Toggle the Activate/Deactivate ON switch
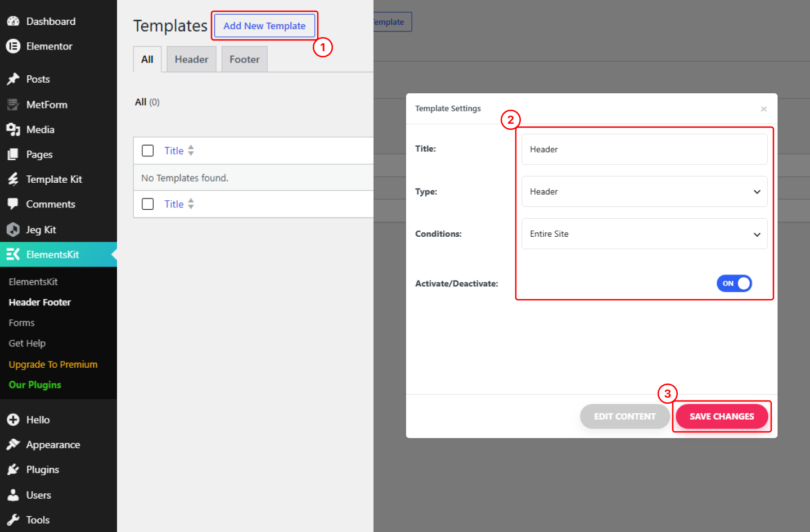Screen dimensions: 810x532 point(734,283)
